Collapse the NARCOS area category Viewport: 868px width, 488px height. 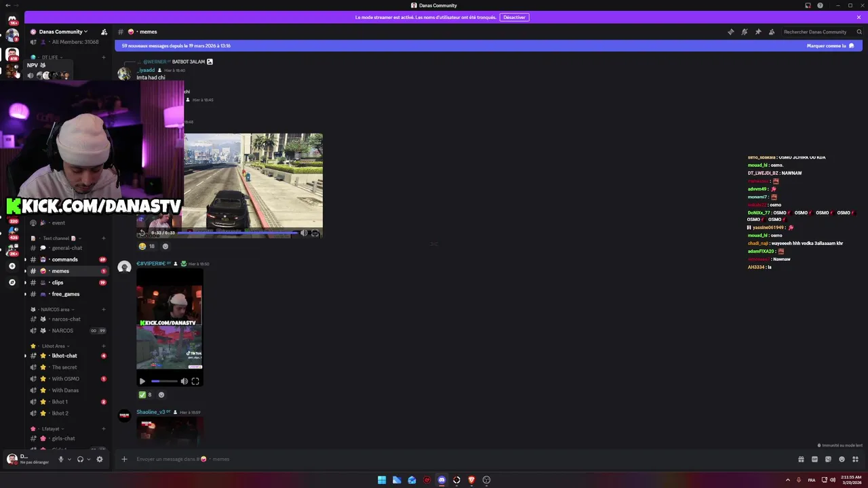[53, 310]
